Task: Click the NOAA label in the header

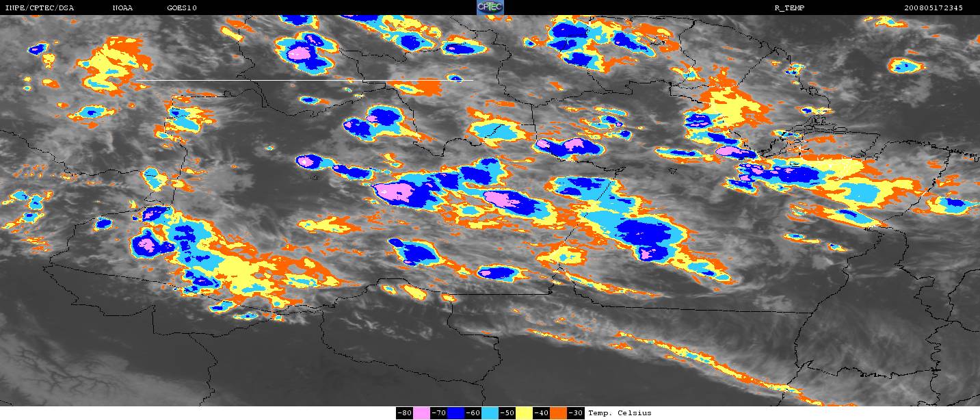Action: click(123, 8)
